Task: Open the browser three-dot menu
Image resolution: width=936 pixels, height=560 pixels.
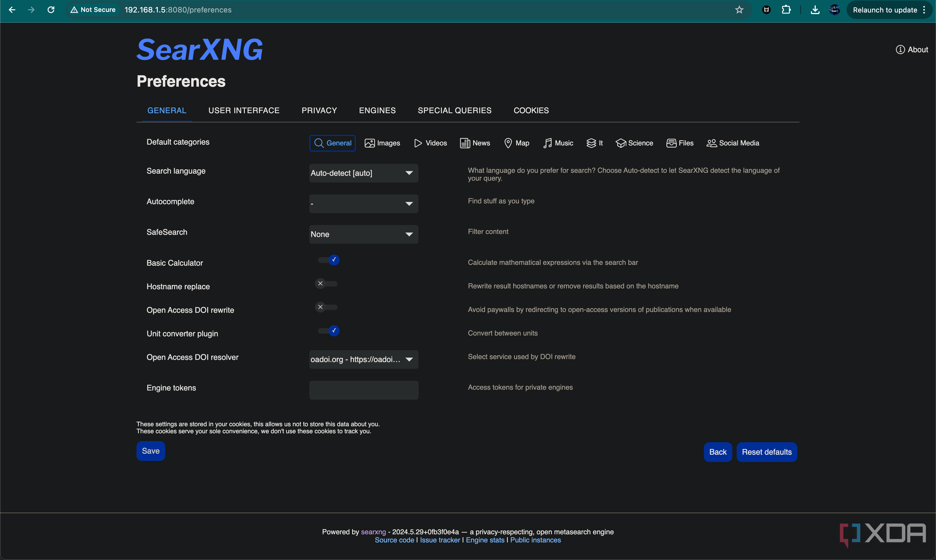Action: tap(924, 10)
